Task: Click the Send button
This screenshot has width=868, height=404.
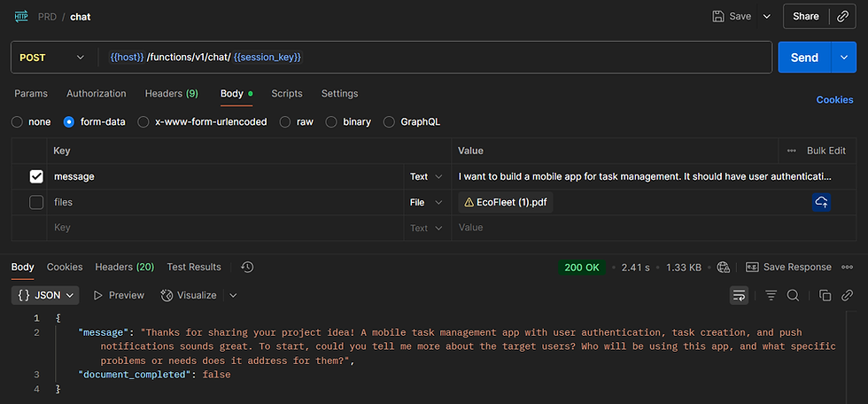Action: 805,57
